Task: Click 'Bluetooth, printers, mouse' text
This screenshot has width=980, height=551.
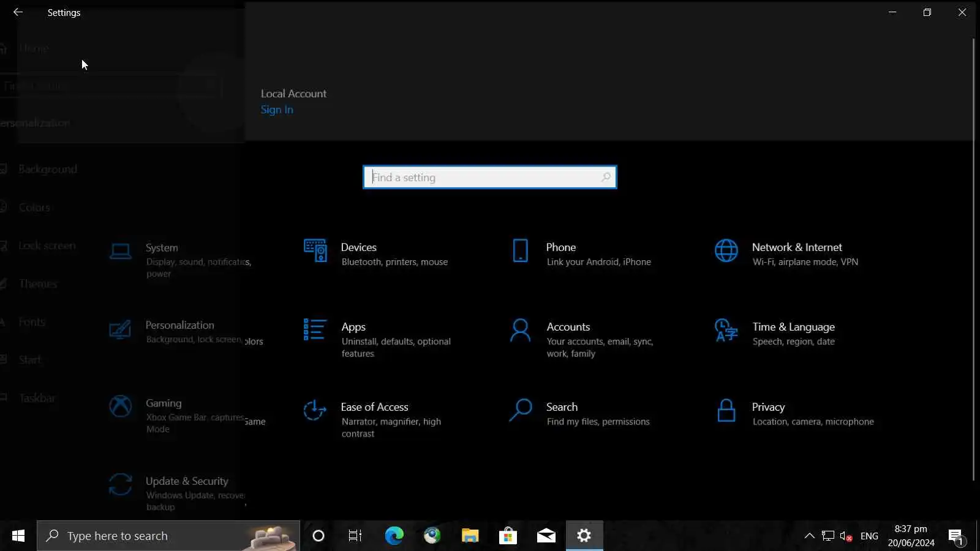Action: (394, 261)
